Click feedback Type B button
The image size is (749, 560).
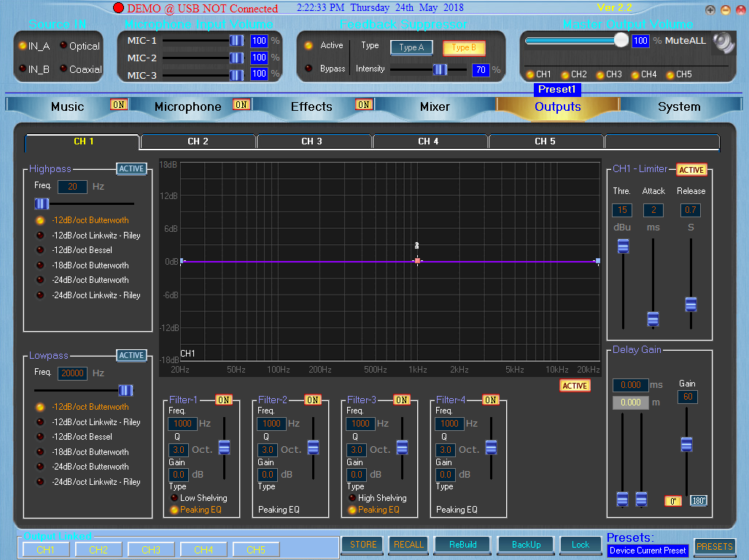[464, 47]
